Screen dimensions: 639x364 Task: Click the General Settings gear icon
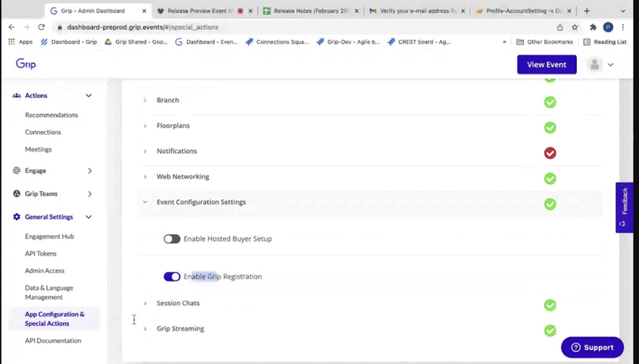tap(17, 217)
